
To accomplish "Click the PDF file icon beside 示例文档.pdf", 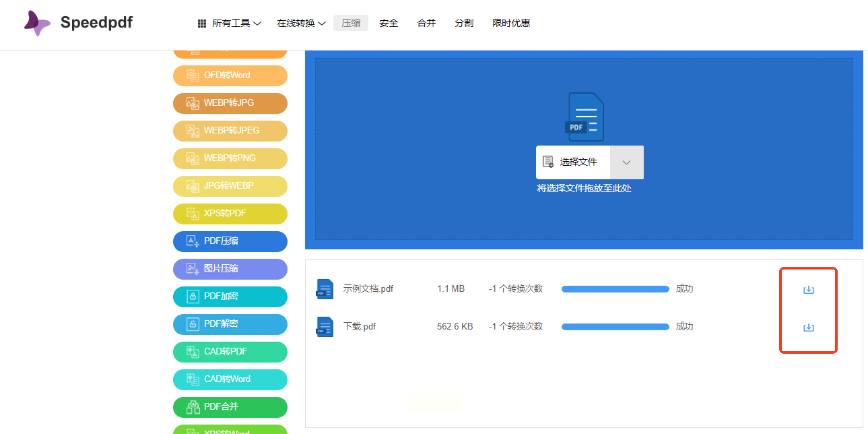I will pos(325,289).
